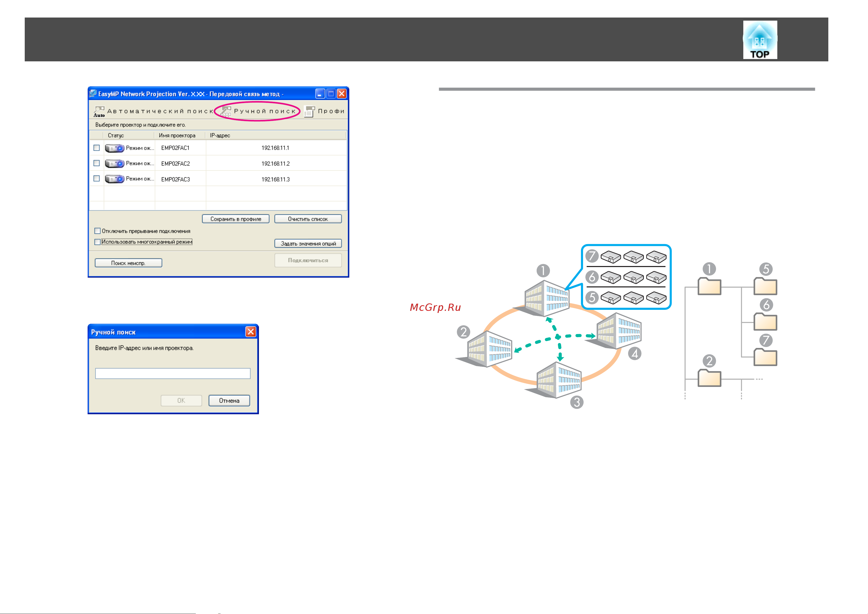Click projector icon in EMP02FAC2 row
The image size is (868, 614).
[x=115, y=163]
